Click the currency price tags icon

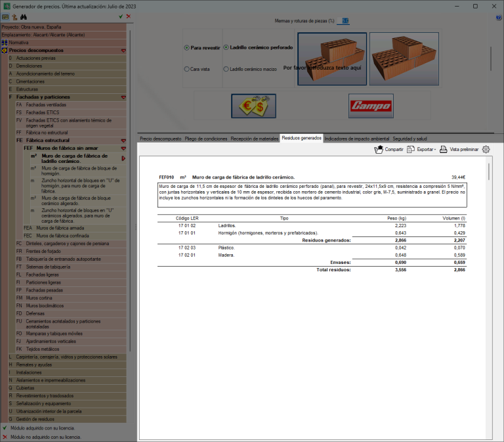253,106
